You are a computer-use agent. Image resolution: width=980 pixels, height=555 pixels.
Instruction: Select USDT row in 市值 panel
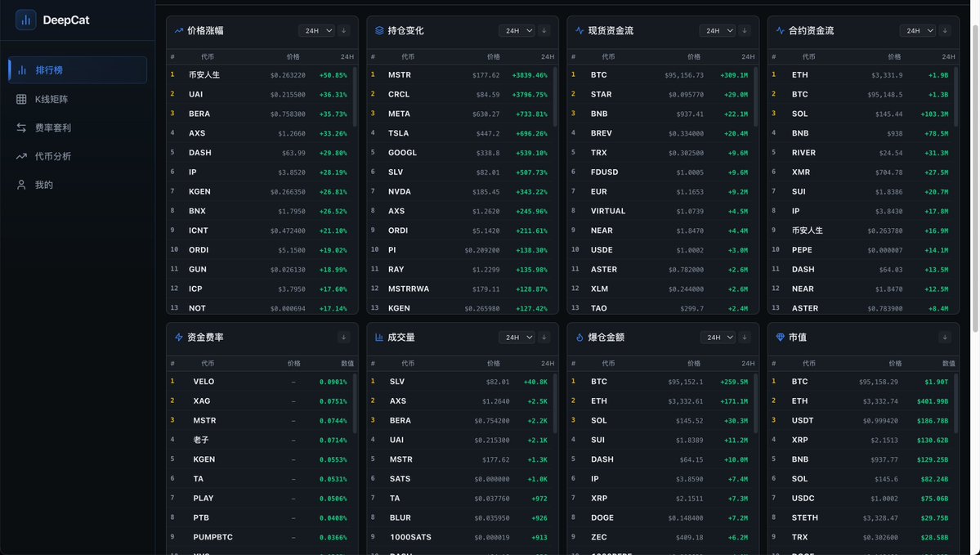(861, 421)
